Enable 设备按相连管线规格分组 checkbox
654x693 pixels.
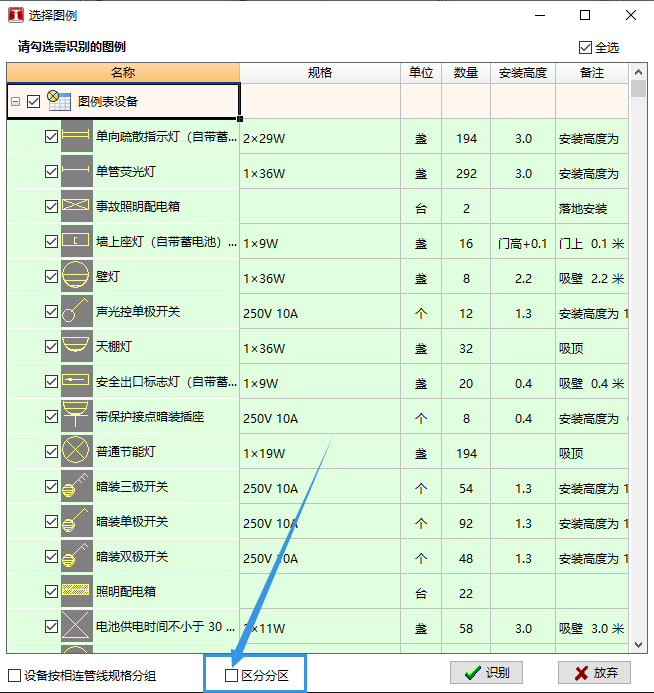pyautogui.click(x=14, y=676)
